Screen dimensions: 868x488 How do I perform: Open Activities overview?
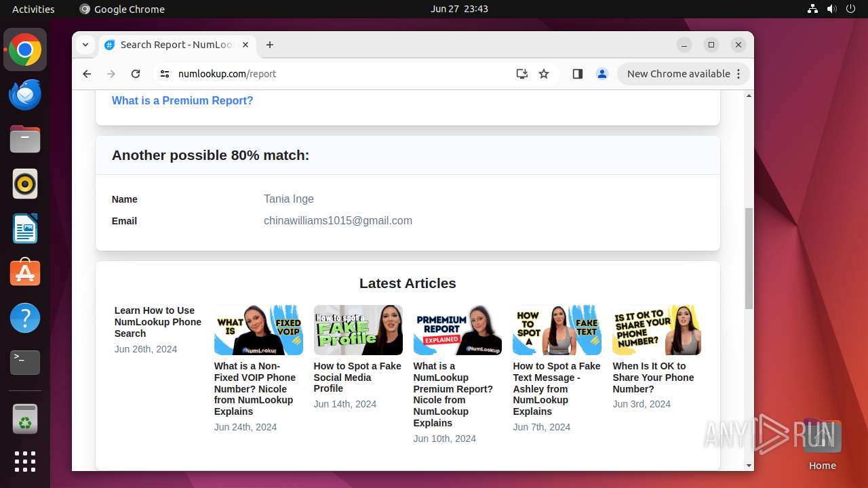coord(33,9)
